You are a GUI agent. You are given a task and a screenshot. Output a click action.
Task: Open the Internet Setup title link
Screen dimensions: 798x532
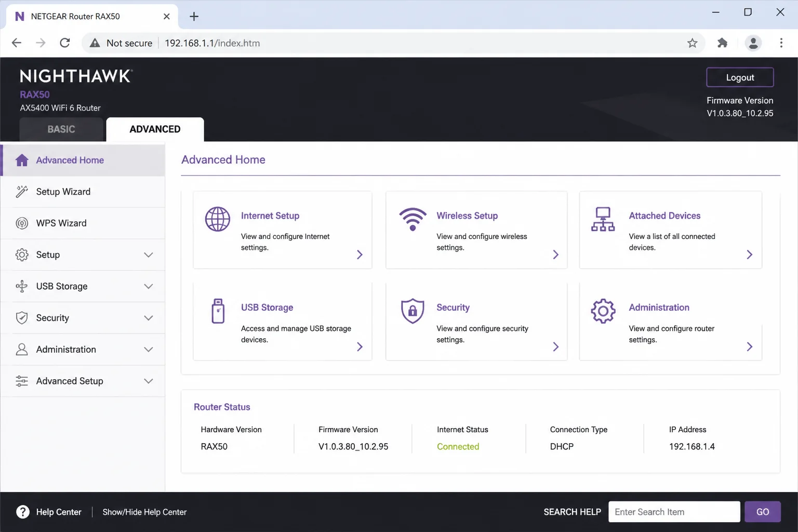270,216
